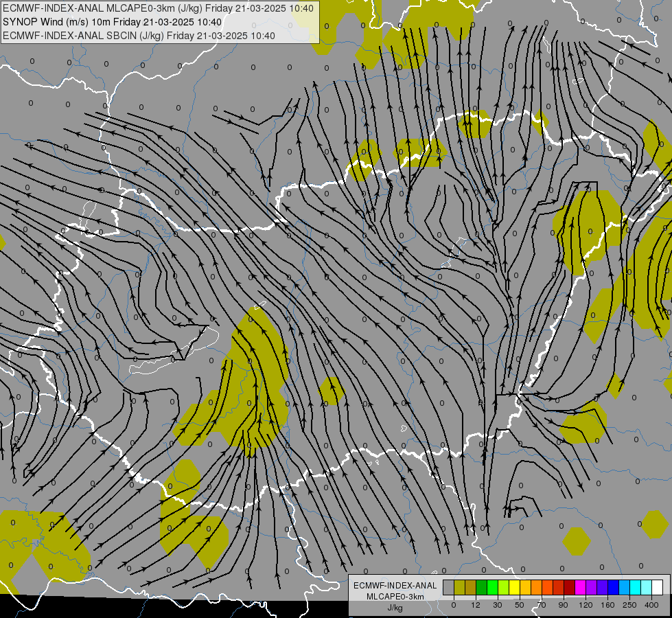
Task: Click the white swatch ending the legend
Action: pyautogui.click(x=658, y=587)
